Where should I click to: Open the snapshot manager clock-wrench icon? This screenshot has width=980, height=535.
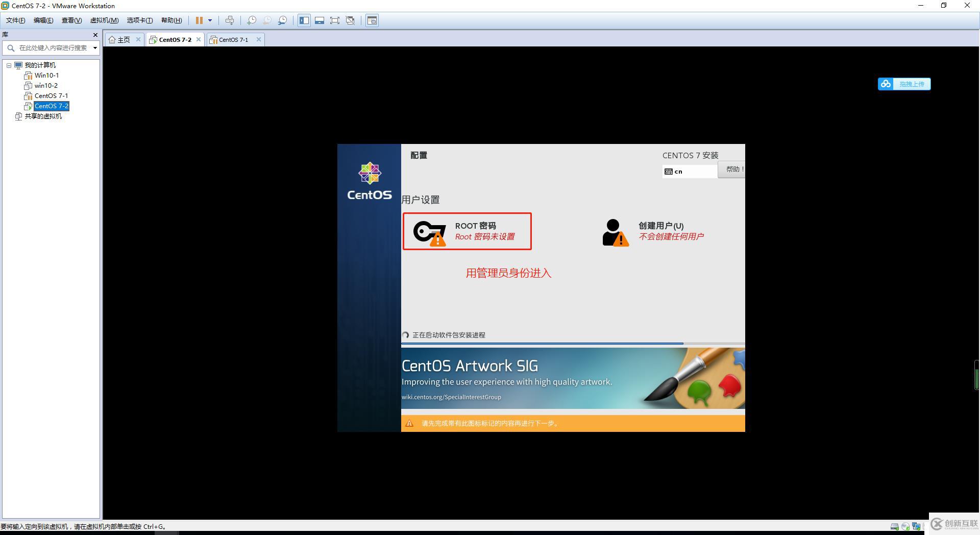pyautogui.click(x=282, y=20)
